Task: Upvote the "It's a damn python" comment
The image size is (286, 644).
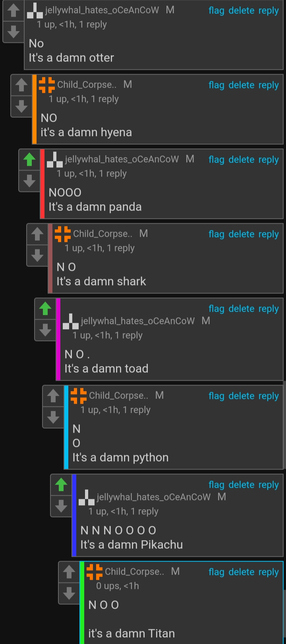Action: click(53, 396)
